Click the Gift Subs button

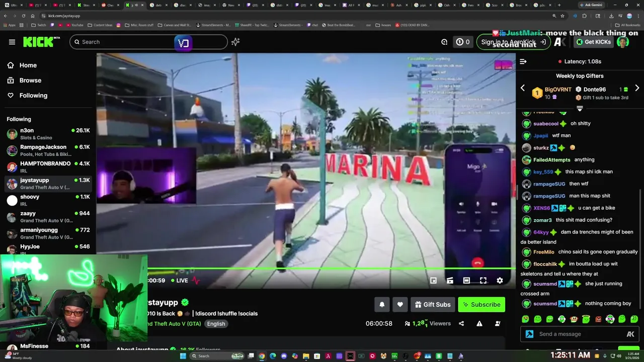tap(433, 304)
